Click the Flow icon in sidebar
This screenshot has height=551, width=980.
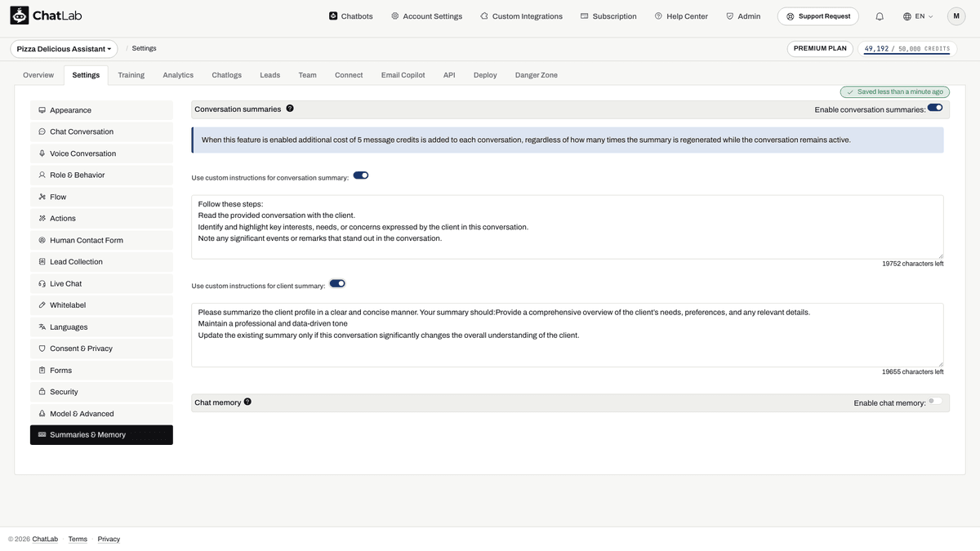pos(42,197)
